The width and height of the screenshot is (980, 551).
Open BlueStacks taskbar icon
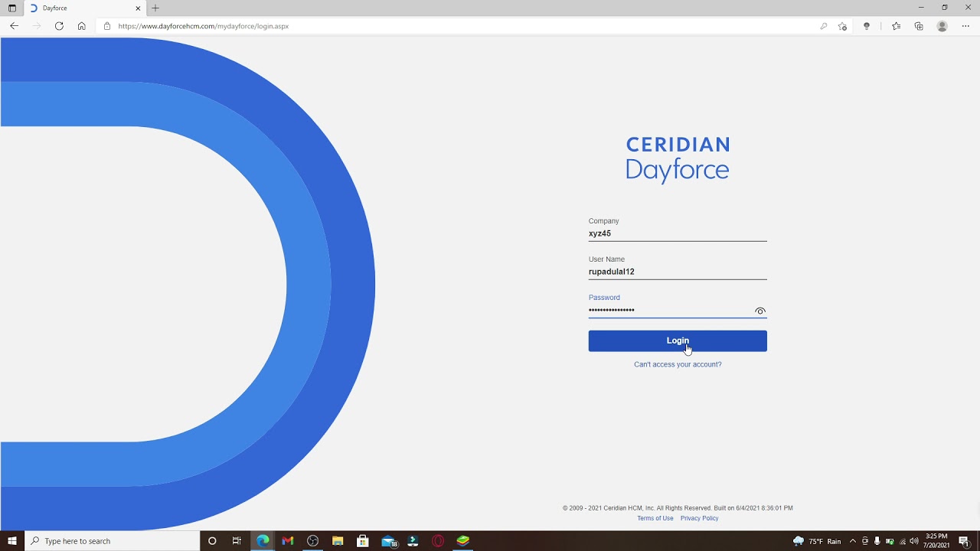[x=463, y=541]
